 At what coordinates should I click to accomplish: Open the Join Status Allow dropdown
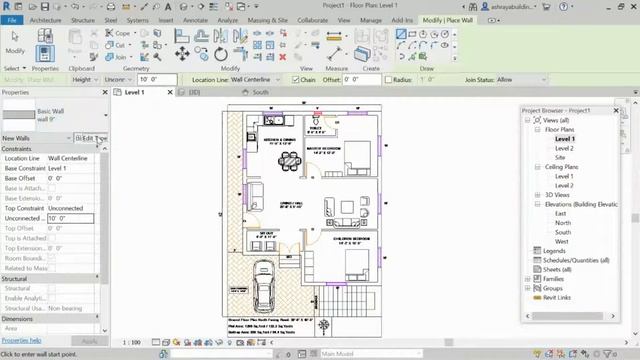(x=522, y=80)
